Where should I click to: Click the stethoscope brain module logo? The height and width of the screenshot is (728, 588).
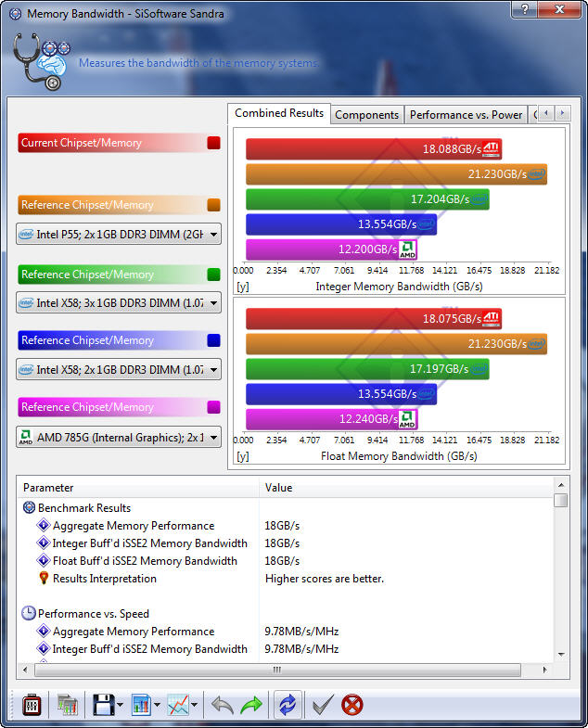[41, 61]
